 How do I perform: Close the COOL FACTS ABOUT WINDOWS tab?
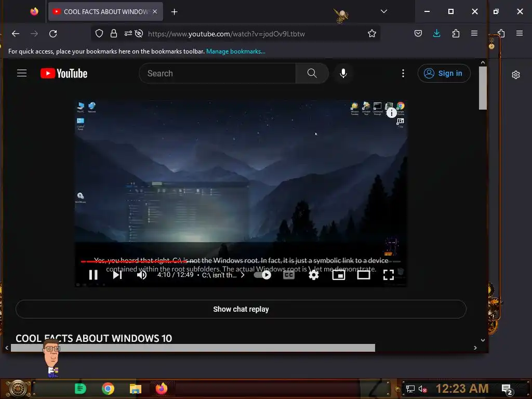[x=155, y=11]
